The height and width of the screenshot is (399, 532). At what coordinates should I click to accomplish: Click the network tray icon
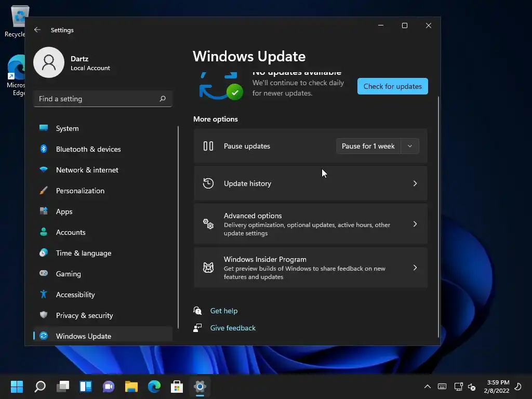coord(458,386)
